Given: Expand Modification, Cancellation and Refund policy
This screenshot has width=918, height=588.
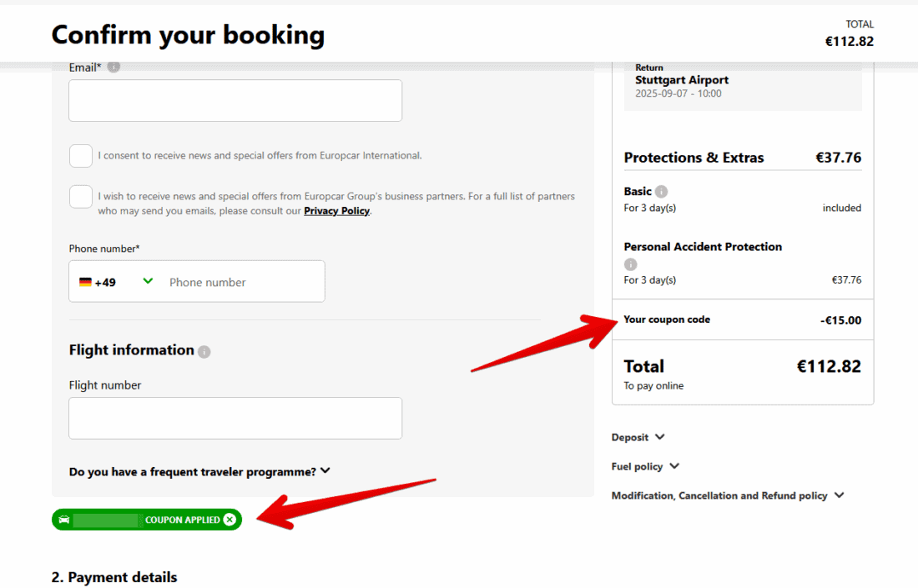Looking at the screenshot, I should click(x=728, y=495).
